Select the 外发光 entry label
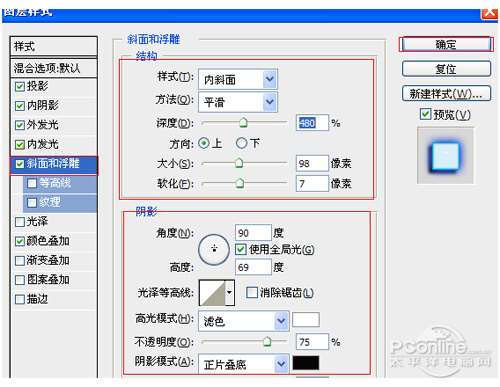Viewport: 500px width, 387px height. (x=42, y=125)
